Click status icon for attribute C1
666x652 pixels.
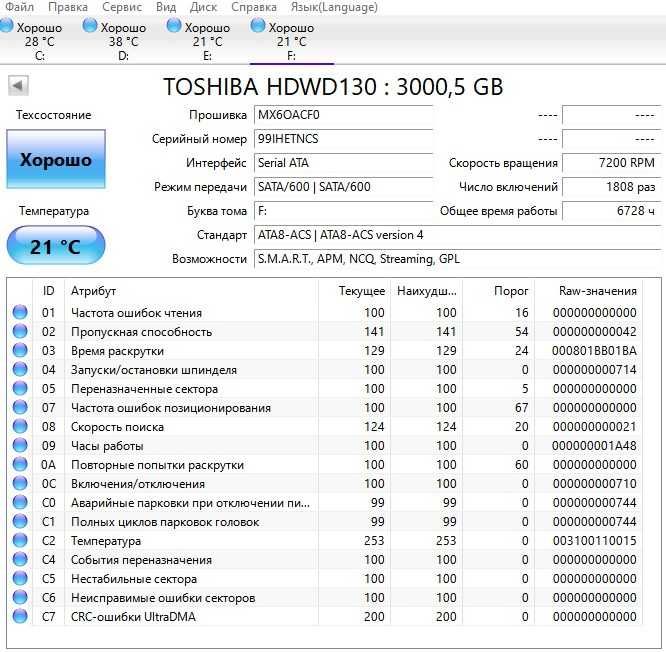[20, 521]
